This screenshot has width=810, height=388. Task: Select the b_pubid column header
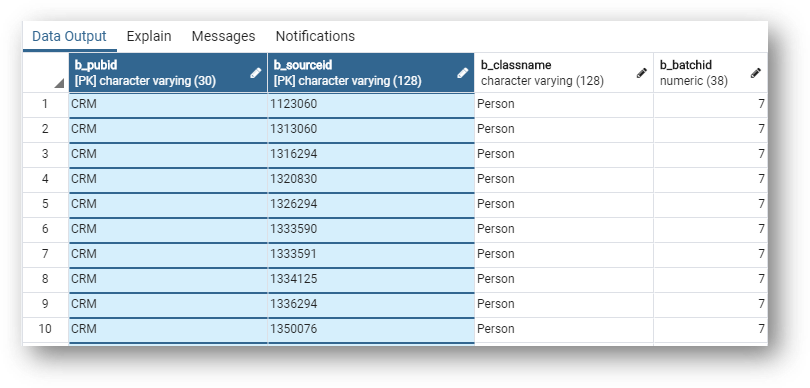tap(168, 73)
